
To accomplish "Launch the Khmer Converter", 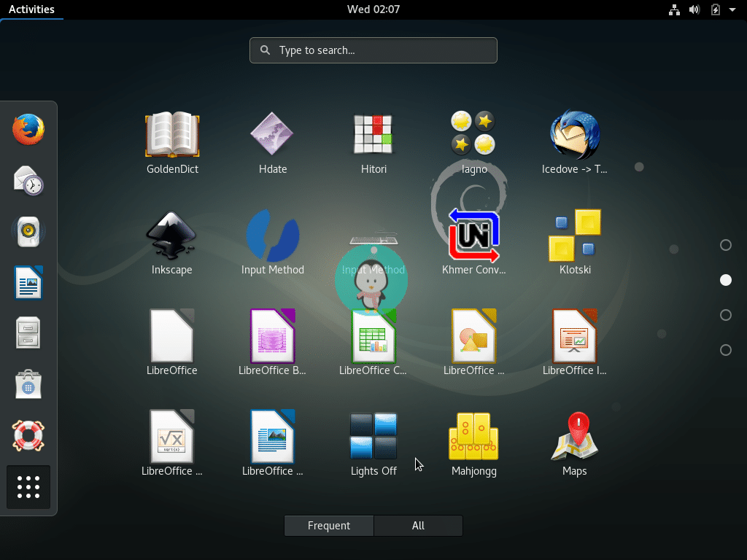I will pyautogui.click(x=473, y=236).
